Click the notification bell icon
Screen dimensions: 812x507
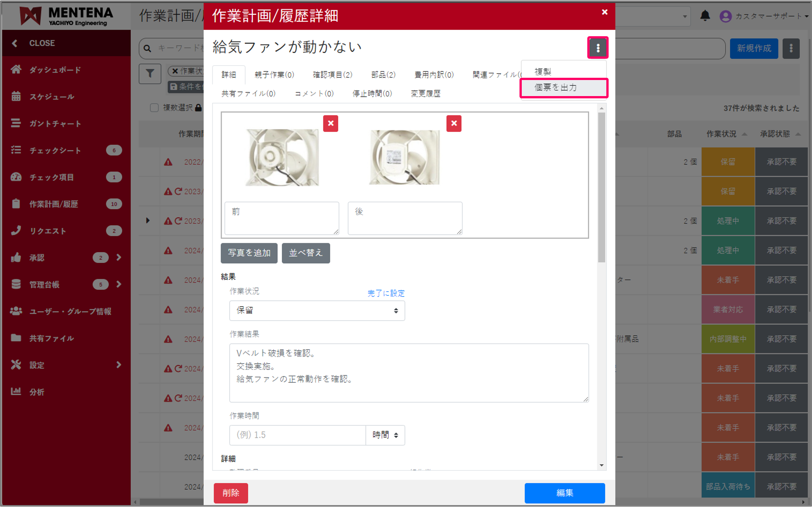(x=705, y=16)
